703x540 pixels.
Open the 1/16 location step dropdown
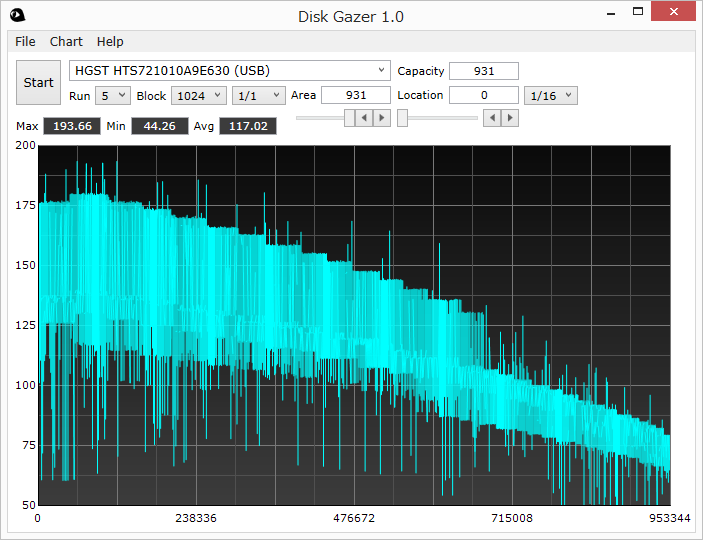coord(551,96)
